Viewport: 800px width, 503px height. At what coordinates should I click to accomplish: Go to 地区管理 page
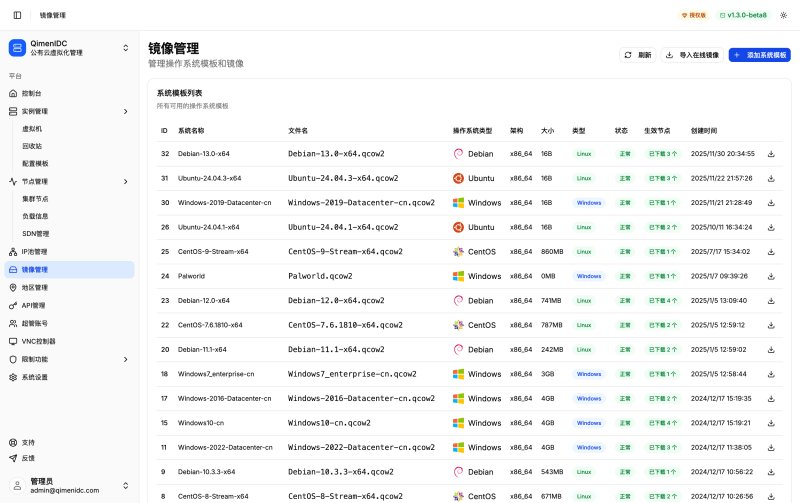pyautogui.click(x=69, y=287)
